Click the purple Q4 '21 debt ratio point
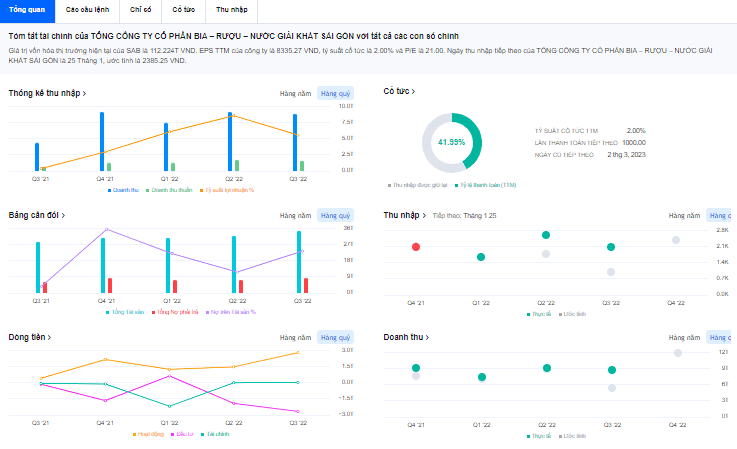Viewport: 737px width, 449px height. click(x=107, y=229)
